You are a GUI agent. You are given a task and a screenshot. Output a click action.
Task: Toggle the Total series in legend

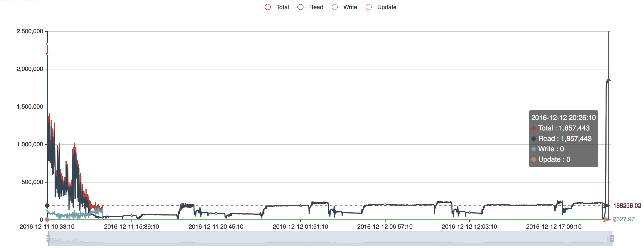pyautogui.click(x=275, y=7)
